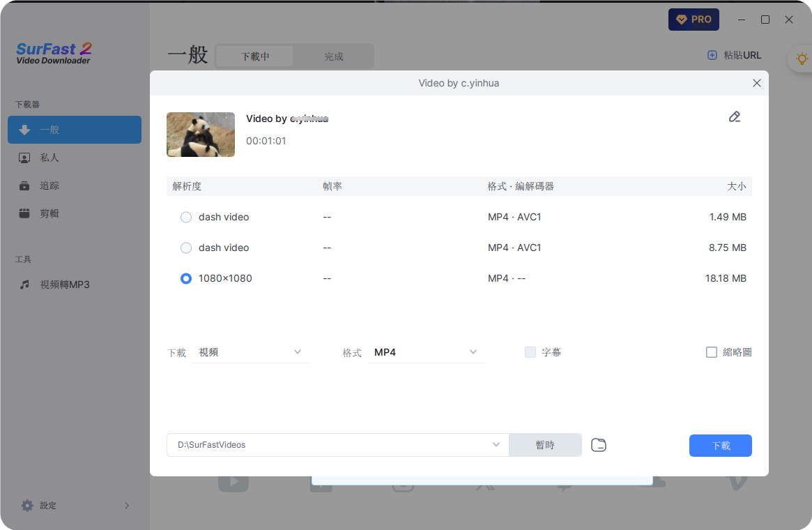Open the 私人 (Private) downloader section

coord(49,158)
